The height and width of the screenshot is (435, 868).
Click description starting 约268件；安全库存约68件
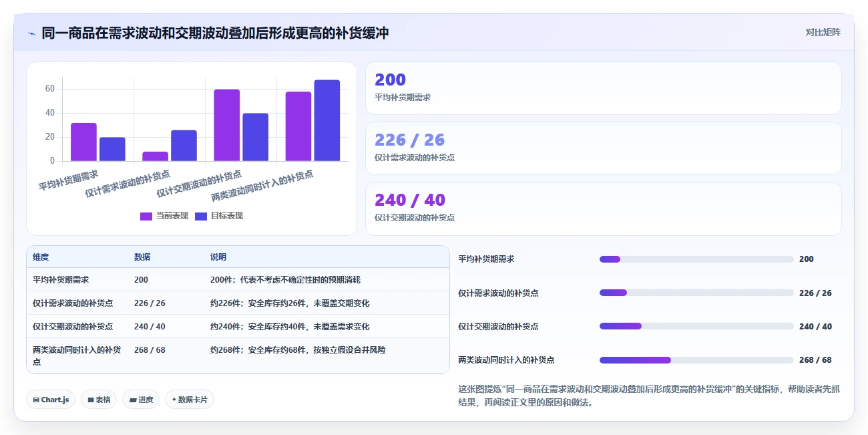pos(298,350)
